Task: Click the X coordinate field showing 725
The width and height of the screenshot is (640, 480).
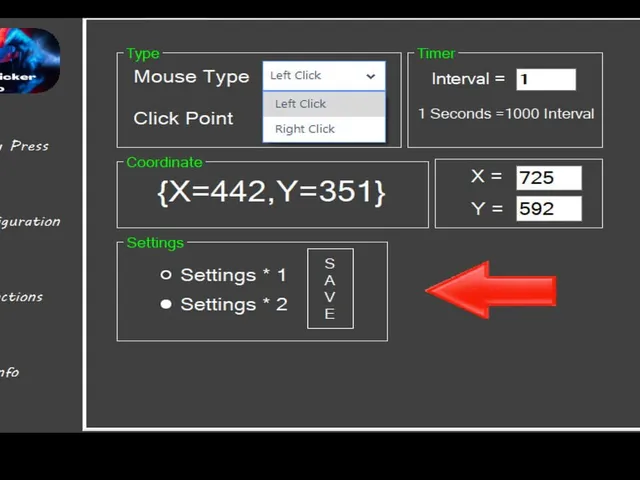Action: click(x=549, y=178)
